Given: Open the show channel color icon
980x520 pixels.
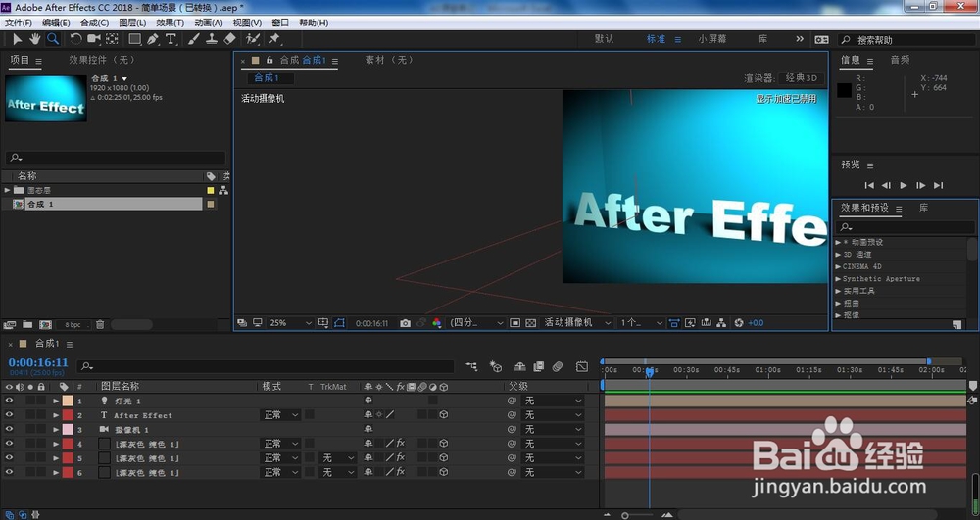Looking at the screenshot, I should point(437,323).
